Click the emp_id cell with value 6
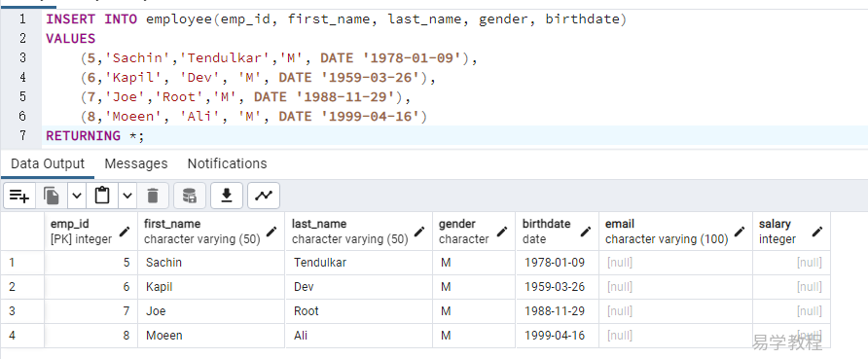The height and width of the screenshot is (359, 868). coord(90,287)
